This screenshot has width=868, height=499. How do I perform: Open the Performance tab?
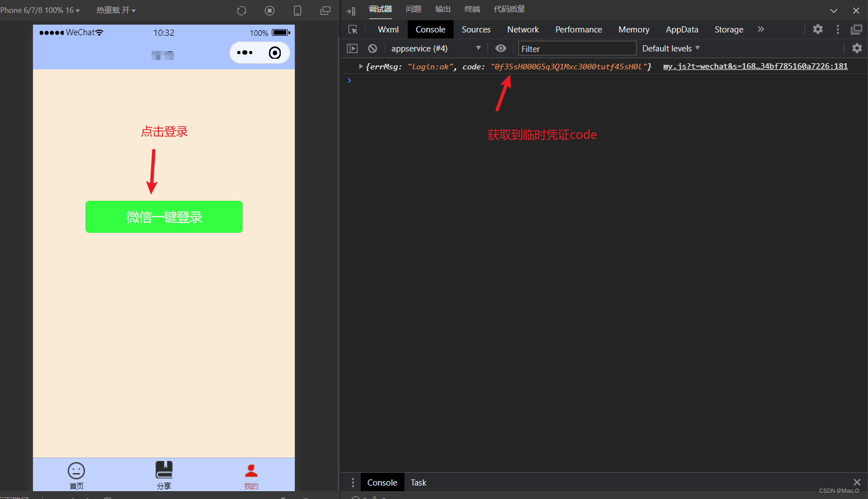pos(579,30)
